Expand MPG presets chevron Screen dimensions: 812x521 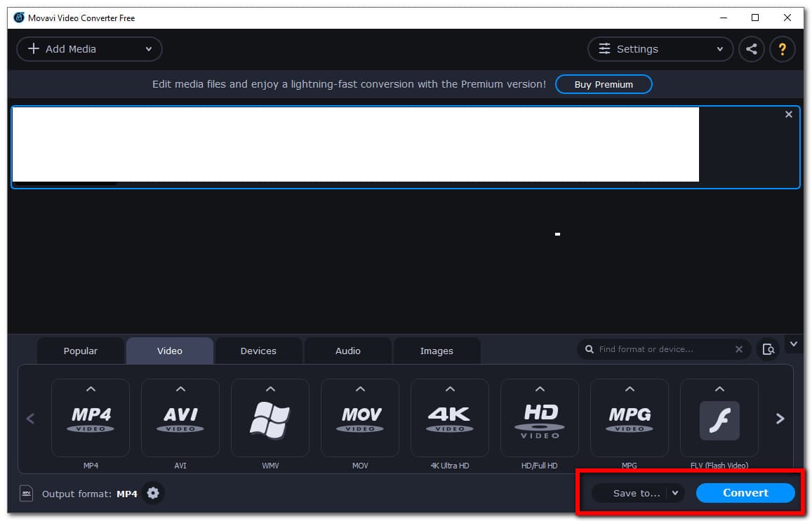630,389
